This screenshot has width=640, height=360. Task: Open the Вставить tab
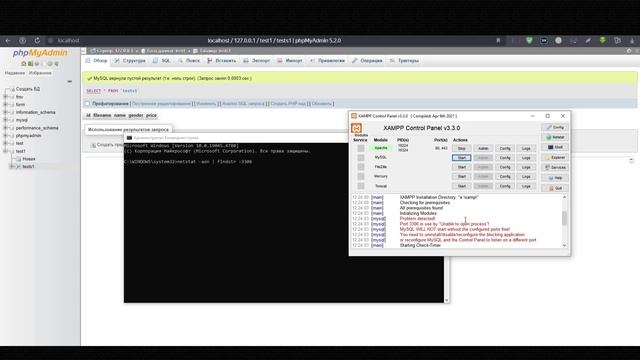[222, 60]
